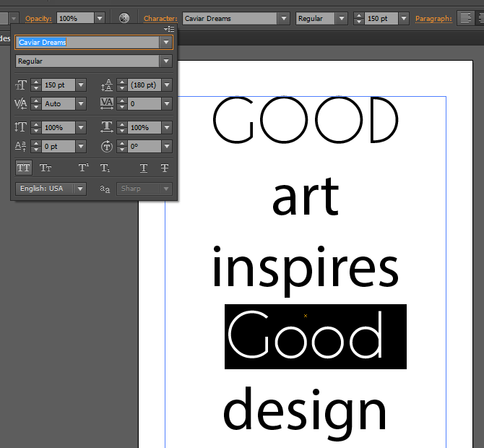Click the leading icon in panel
Image resolution: width=484 pixels, height=448 pixels.
(x=107, y=85)
